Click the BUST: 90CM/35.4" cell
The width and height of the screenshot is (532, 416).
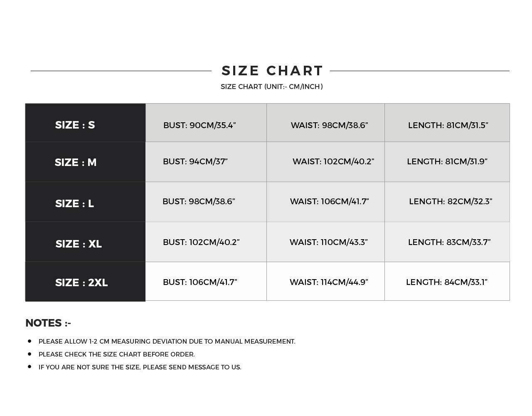point(199,125)
